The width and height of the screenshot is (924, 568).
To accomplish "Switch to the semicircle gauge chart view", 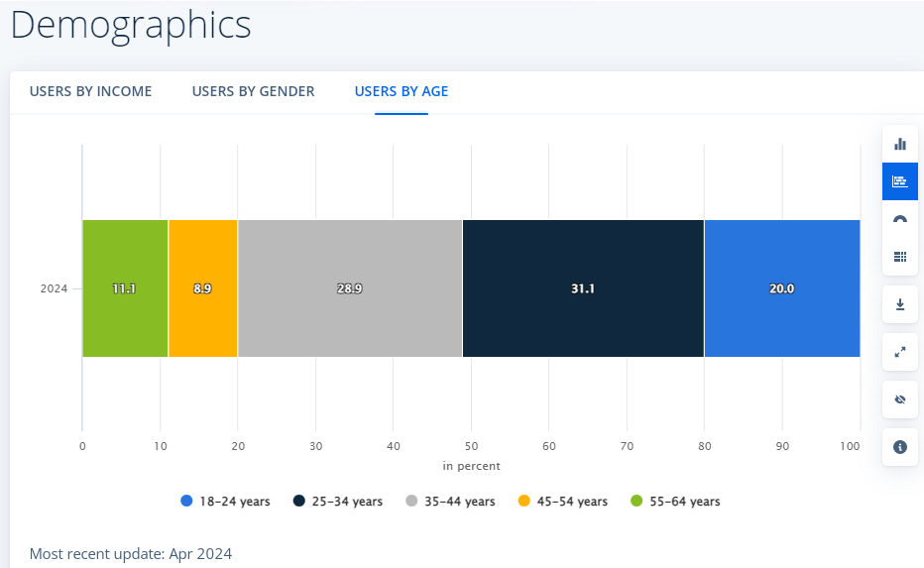I will click(900, 219).
